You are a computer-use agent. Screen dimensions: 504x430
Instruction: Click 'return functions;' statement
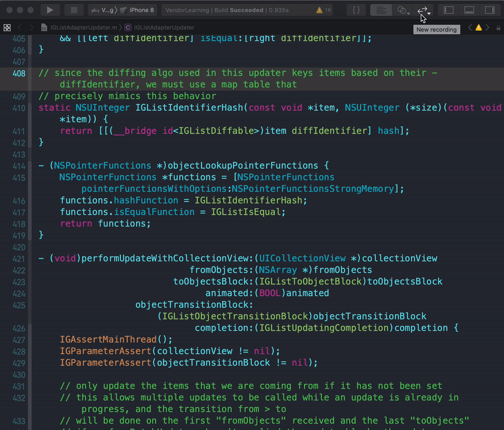click(105, 224)
